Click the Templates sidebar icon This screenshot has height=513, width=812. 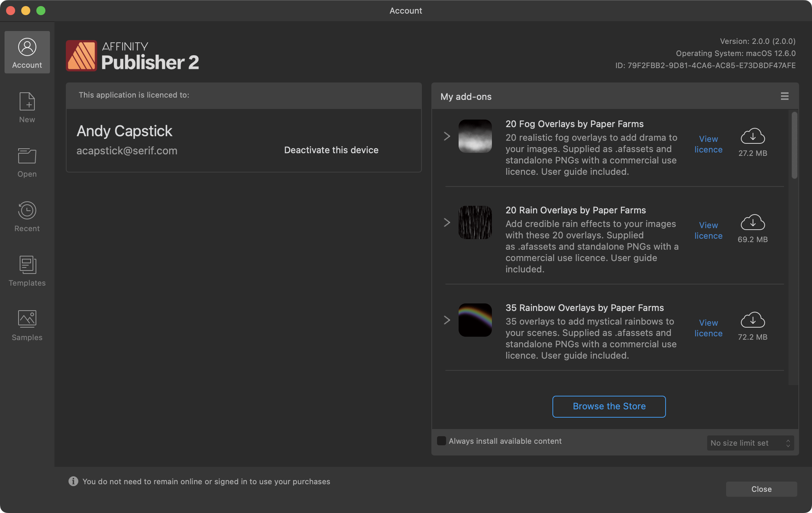pos(27,269)
